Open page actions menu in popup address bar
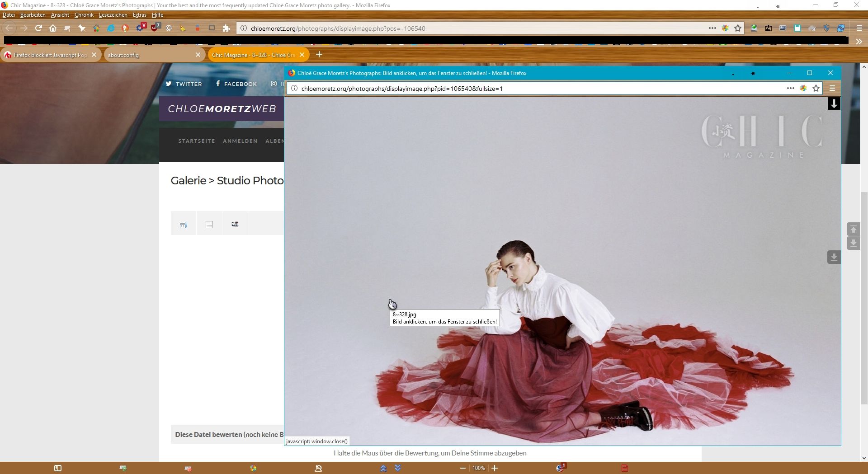The height and width of the screenshot is (474, 868). (790, 89)
